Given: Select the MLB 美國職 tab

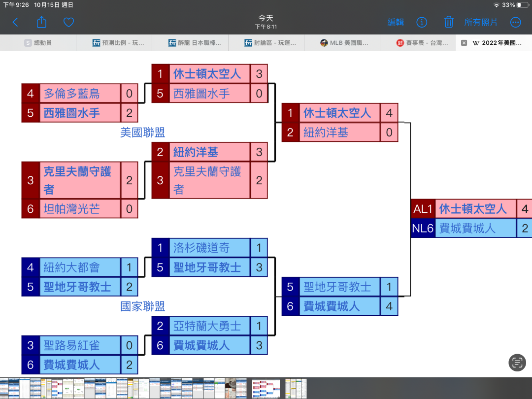Looking at the screenshot, I should tap(342, 43).
